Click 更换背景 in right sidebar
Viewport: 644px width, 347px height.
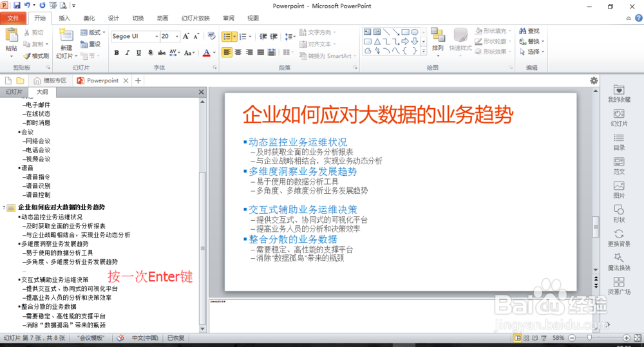(x=619, y=238)
